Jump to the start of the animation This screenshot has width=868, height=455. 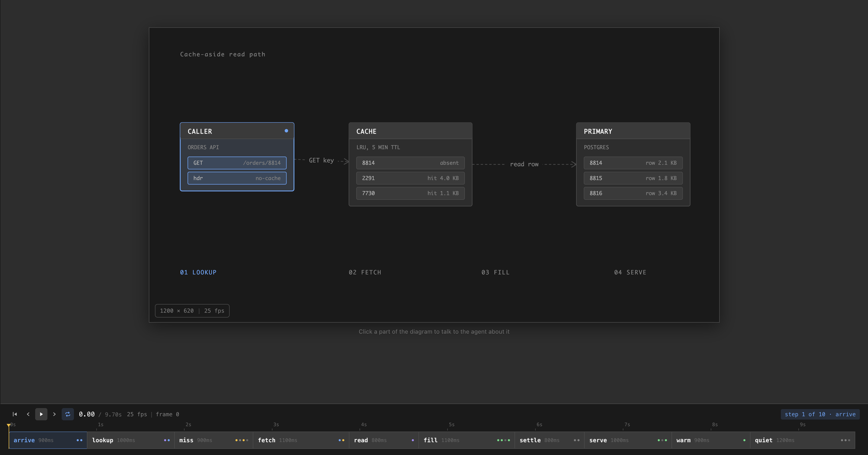coord(15,414)
